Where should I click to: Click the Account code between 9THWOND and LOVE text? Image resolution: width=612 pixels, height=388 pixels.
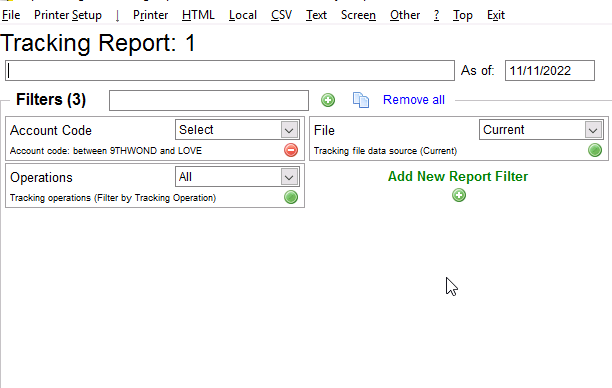[106, 151]
